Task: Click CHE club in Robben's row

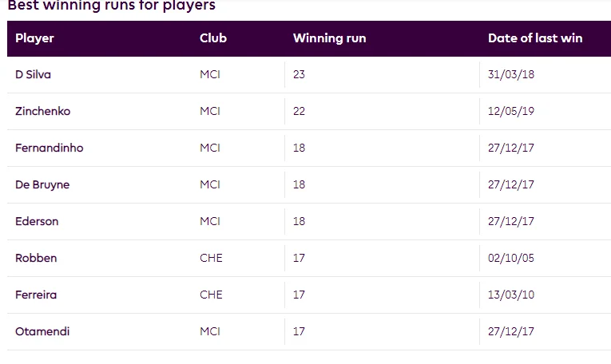Action: pyautogui.click(x=211, y=259)
